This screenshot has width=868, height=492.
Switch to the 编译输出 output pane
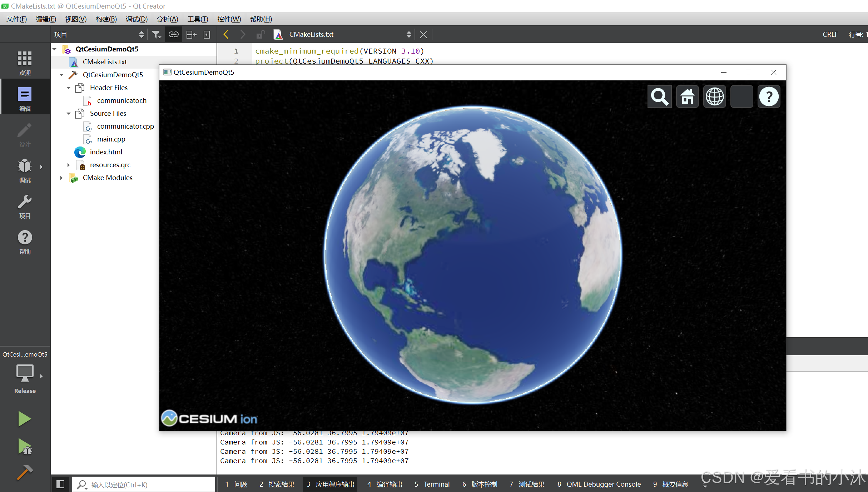[x=385, y=484]
